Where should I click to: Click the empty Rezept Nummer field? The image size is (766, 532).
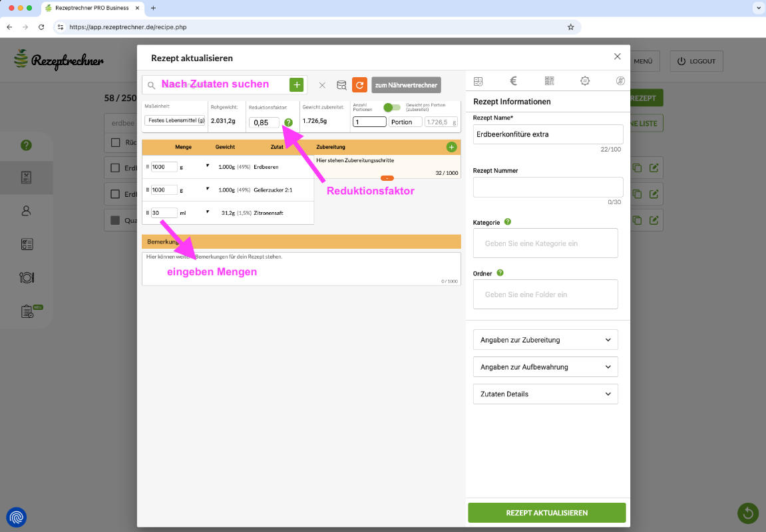[548, 187]
